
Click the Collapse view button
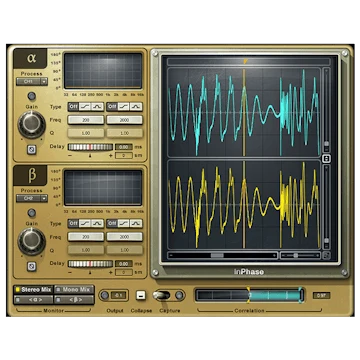point(141,295)
